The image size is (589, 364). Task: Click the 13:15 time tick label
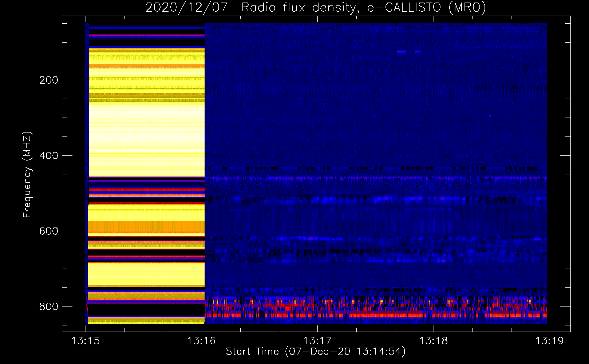click(x=86, y=341)
